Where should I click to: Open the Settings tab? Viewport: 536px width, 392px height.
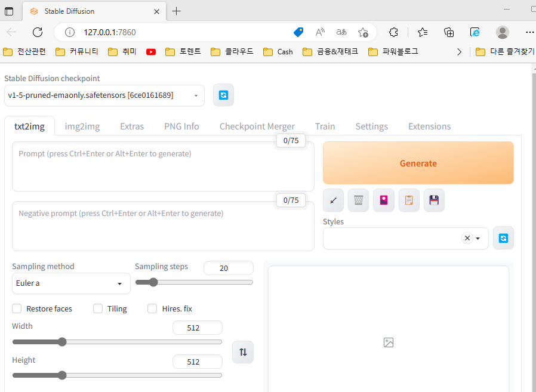click(x=372, y=126)
